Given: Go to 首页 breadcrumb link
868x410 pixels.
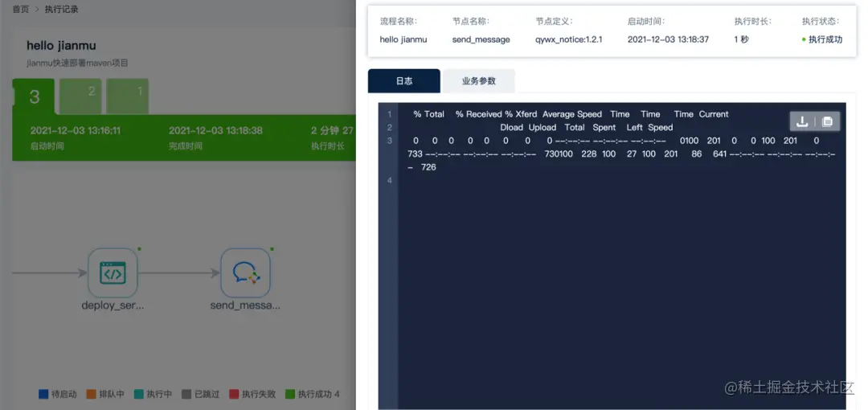Looking at the screenshot, I should [x=20, y=10].
